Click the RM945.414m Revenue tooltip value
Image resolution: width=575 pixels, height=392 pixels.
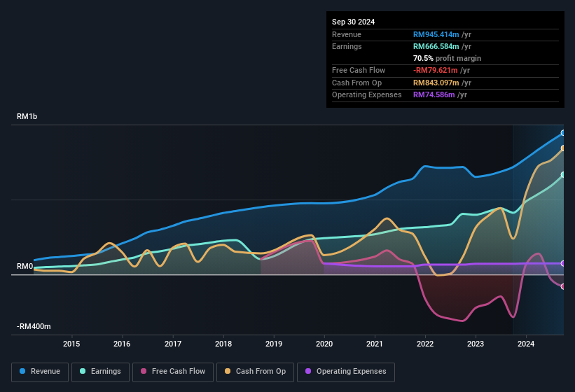[434, 34]
